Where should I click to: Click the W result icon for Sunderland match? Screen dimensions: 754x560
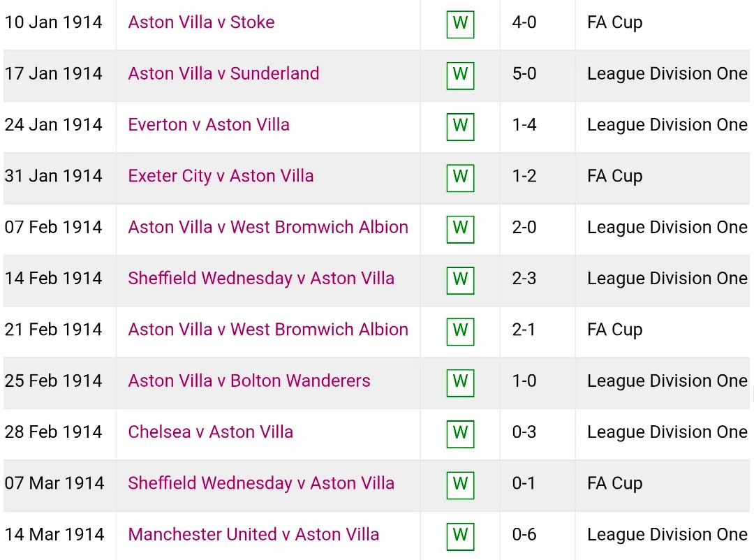click(460, 75)
